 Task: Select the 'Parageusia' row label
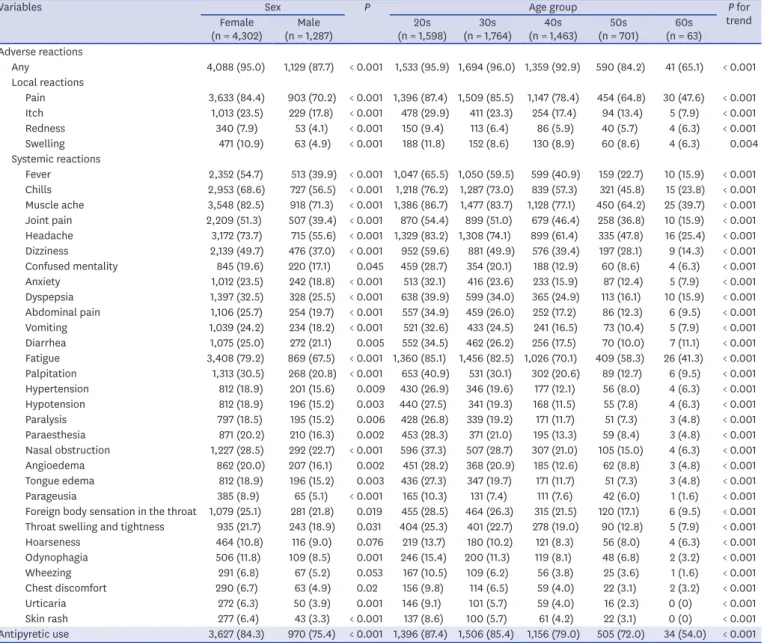point(51,496)
